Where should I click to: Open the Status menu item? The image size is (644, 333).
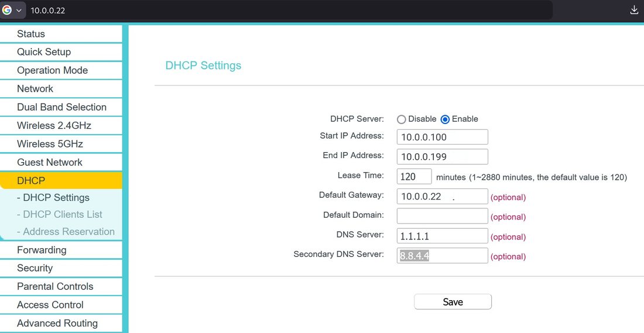coord(61,34)
